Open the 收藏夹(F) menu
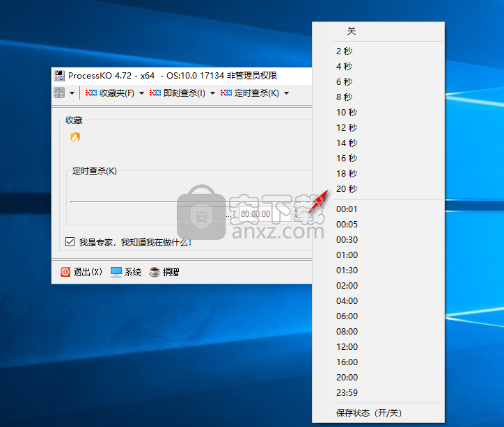Screen dimensions: 504x427 tap(117, 93)
